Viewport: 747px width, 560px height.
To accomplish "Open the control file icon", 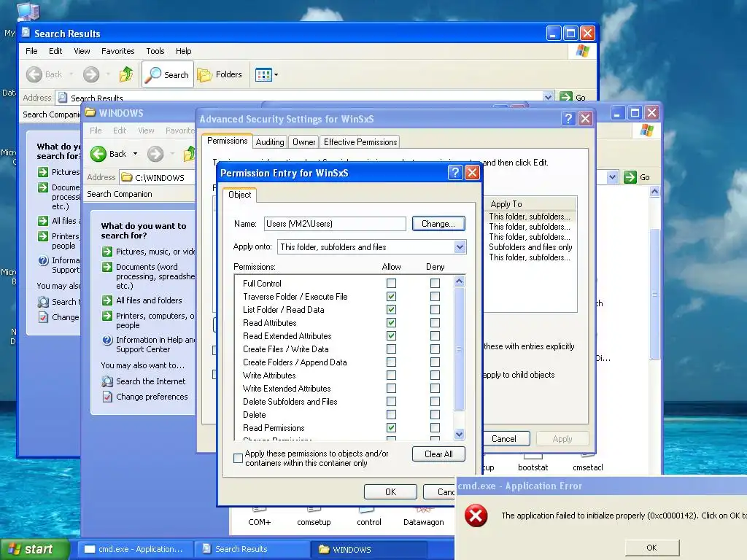I will point(368,517).
